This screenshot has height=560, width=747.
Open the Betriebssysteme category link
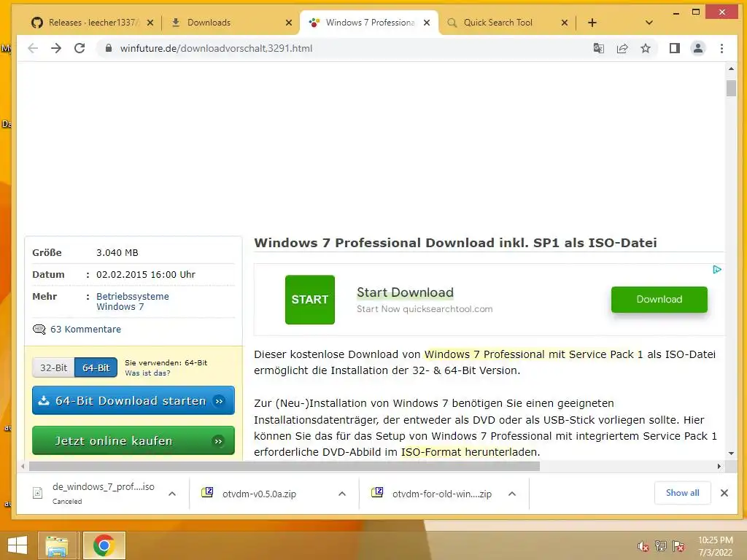click(133, 296)
